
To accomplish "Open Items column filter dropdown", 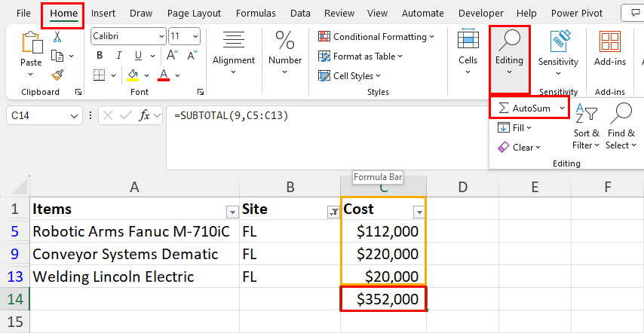I will (x=232, y=212).
